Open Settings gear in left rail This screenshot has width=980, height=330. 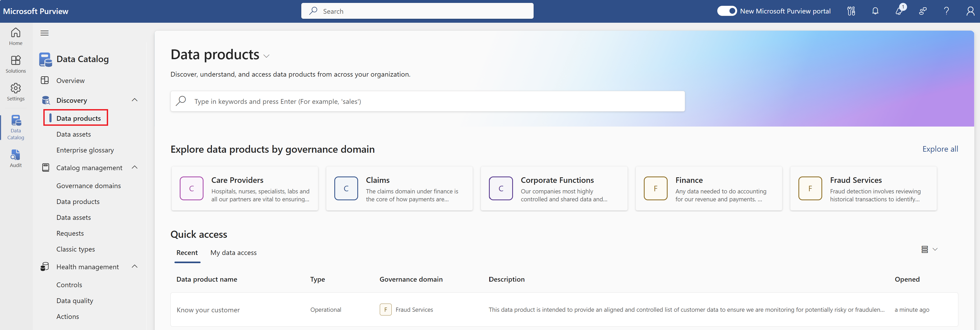(x=16, y=92)
